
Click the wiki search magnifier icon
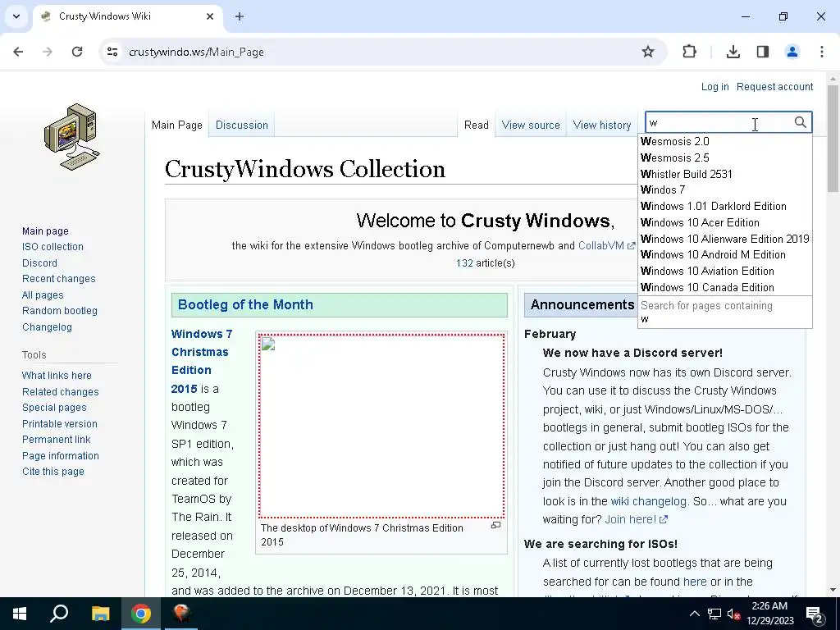tap(801, 122)
